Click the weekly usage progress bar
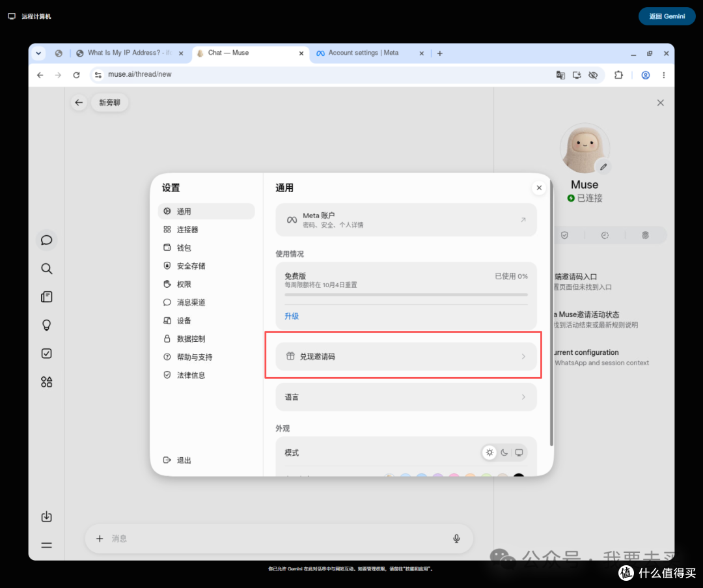The height and width of the screenshot is (588, 703). coord(406,295)
